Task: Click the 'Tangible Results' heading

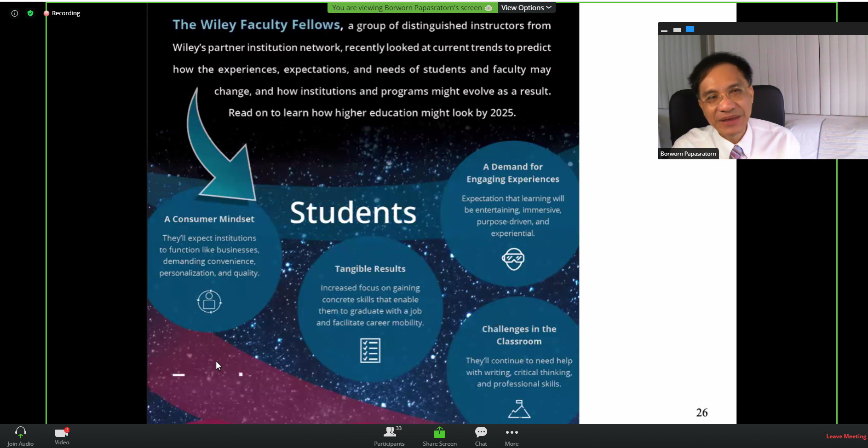Action: (370, 269)
